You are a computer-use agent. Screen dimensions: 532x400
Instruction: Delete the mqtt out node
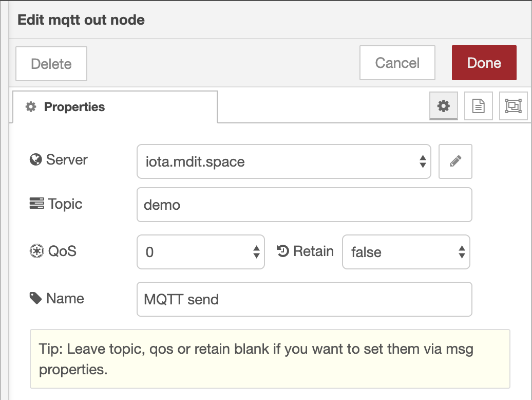51,64
